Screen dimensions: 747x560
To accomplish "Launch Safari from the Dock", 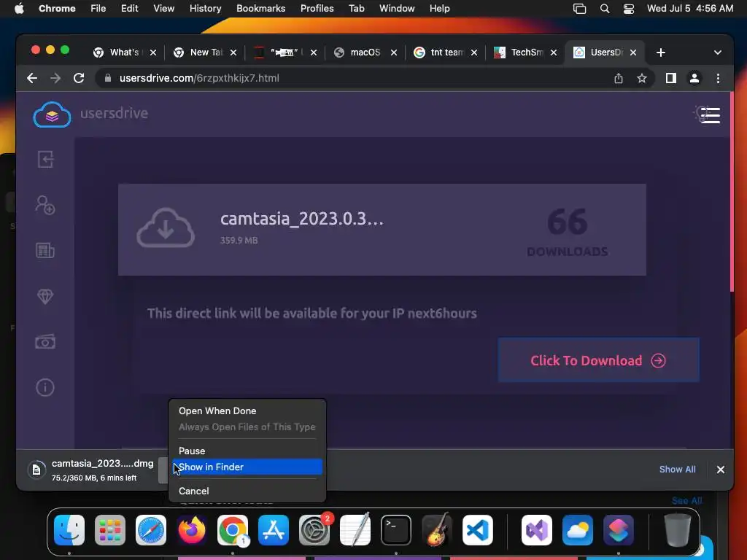I will coord(151,529).
